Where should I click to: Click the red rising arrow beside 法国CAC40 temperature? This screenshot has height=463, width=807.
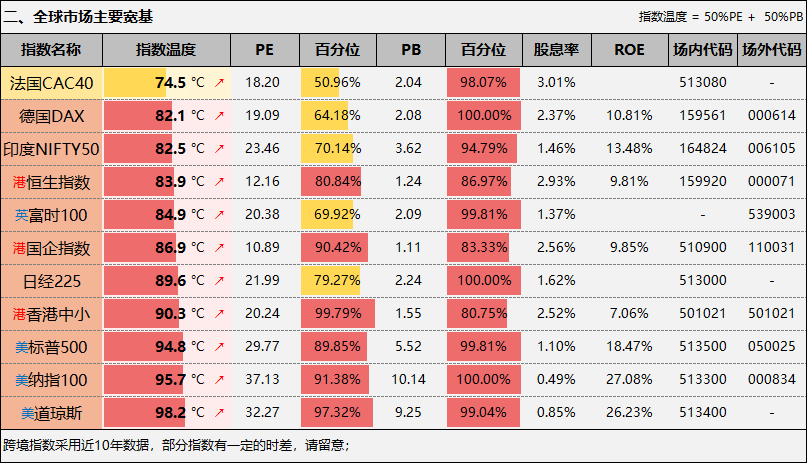click(219, 83)
